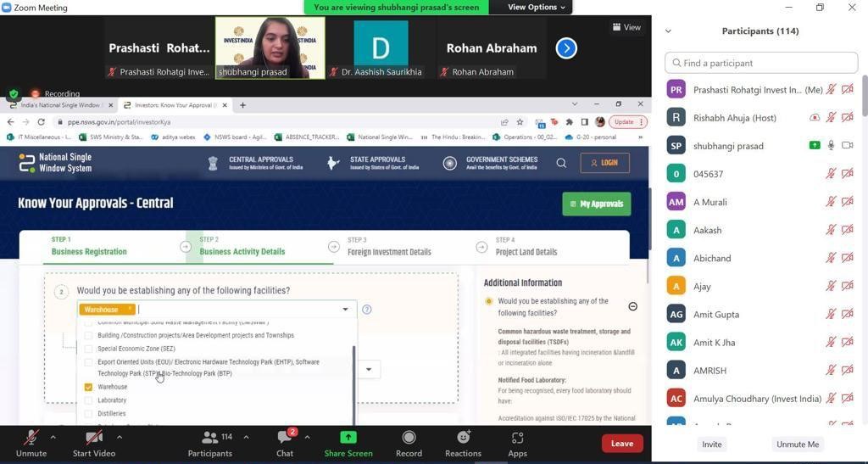Check the Building/Construction projects checkbox
This screenshot has height=464, width=868.
(x=88, y=335)
